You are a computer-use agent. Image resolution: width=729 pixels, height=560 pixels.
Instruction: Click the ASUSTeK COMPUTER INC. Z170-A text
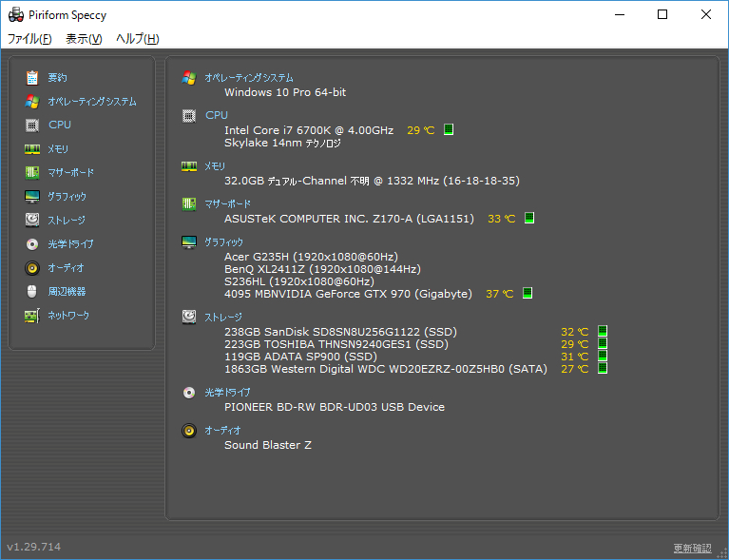coord(349,219)
